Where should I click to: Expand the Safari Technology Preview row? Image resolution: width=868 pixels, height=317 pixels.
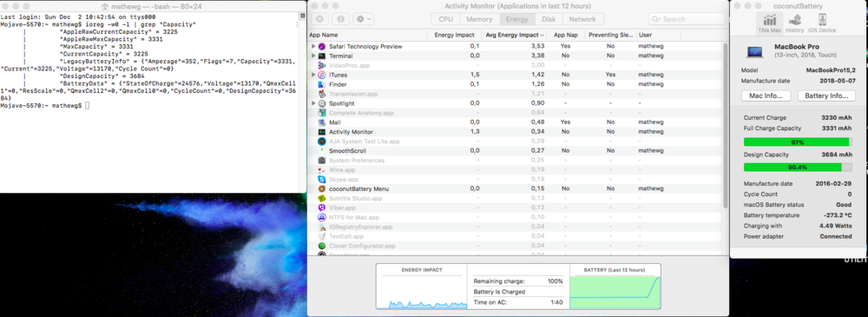tap(313, 47)
